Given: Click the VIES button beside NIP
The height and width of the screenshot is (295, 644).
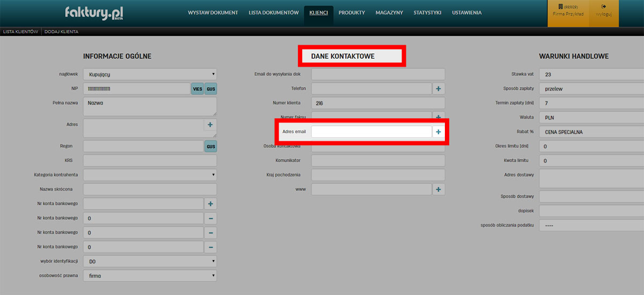Looking at the screenshot, I should 197,89.
